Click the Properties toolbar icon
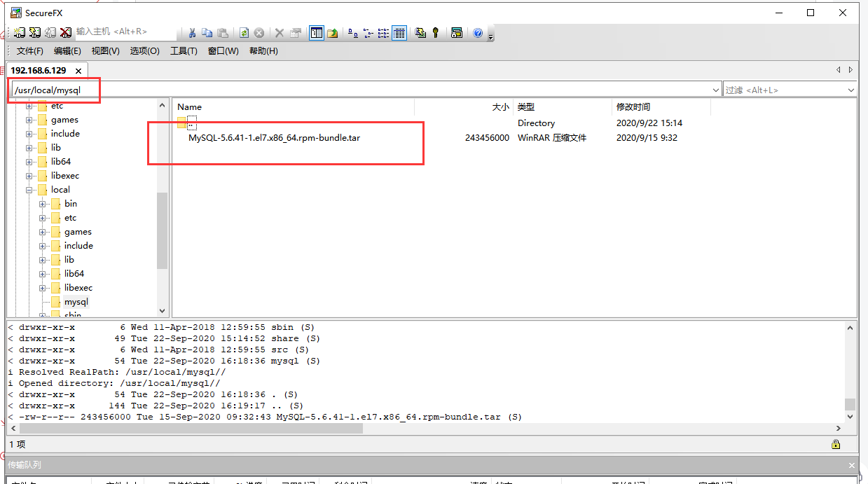Image resolution: width=868 pixels, height=484 pixels. (296, 32)
